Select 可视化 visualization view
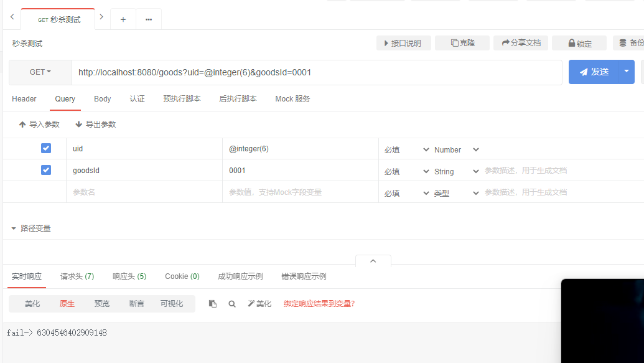Image resolution: width=644 pixels, height=363 pixels. coord(172,304)
